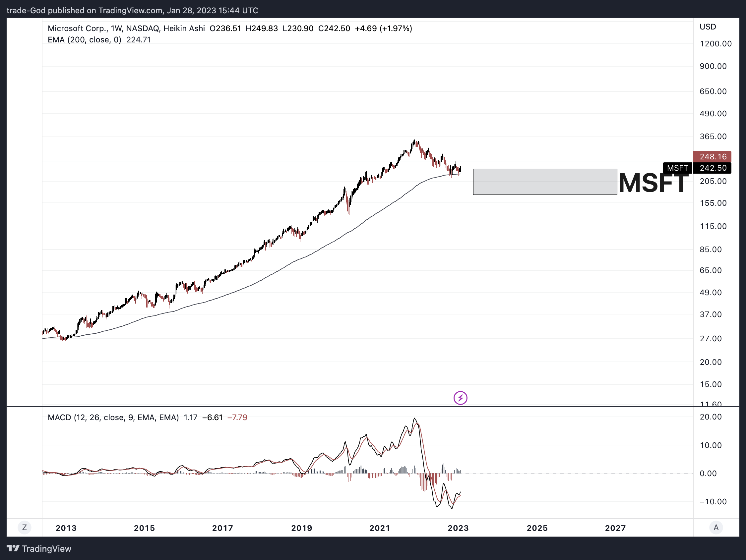This screenshot has height=560, width=746.
Task: Click the 2027 time axis label
Action: point(615,528)
